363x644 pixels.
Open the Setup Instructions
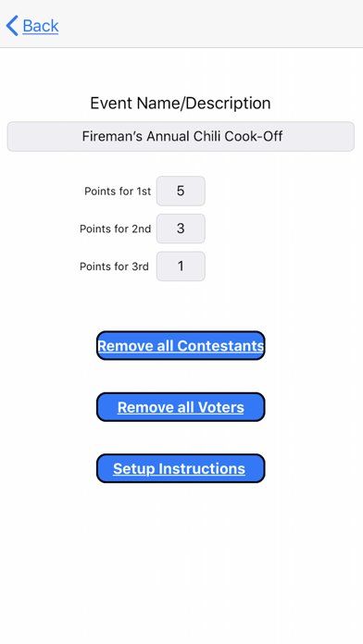pyautogui.click(x=181, y=468)
